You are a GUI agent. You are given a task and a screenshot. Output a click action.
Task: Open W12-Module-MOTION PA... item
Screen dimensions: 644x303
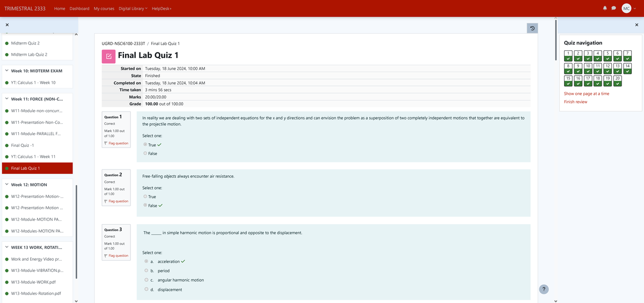36,219
